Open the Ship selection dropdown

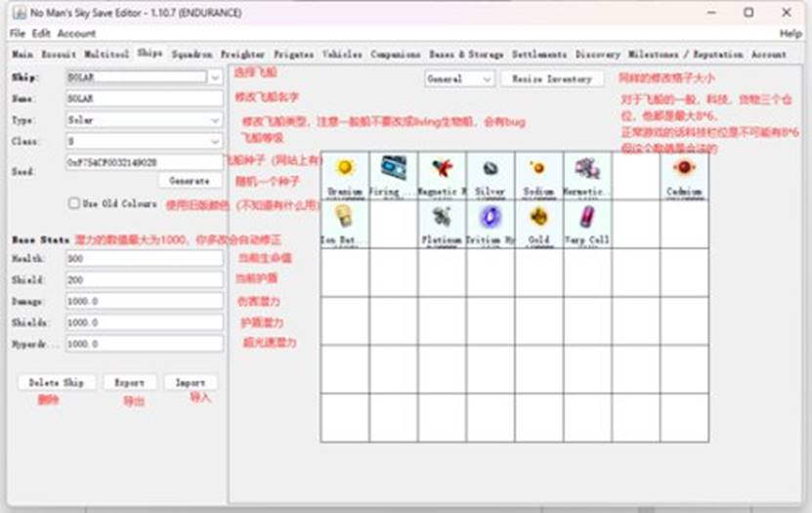pos(215,77)
